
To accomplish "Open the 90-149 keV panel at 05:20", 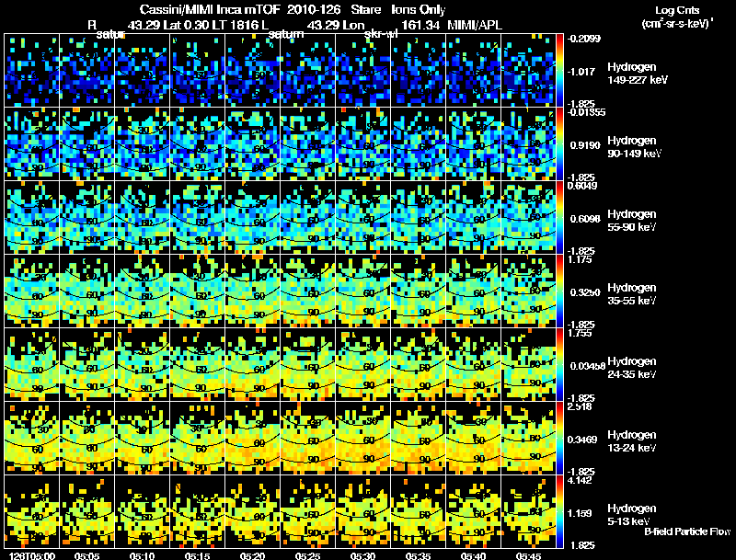I will point(252,144).
